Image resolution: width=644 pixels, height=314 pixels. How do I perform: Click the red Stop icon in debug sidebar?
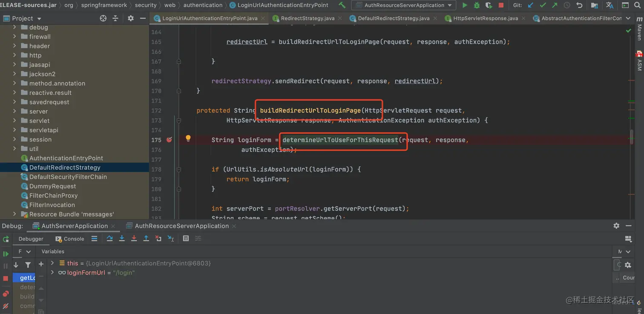click(6, 278)
